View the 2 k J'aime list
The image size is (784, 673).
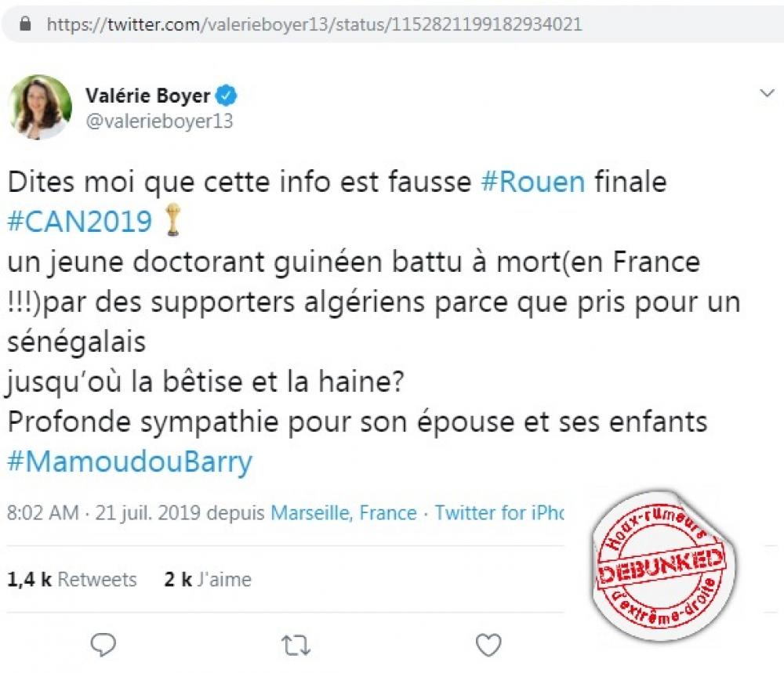point(208,580)
